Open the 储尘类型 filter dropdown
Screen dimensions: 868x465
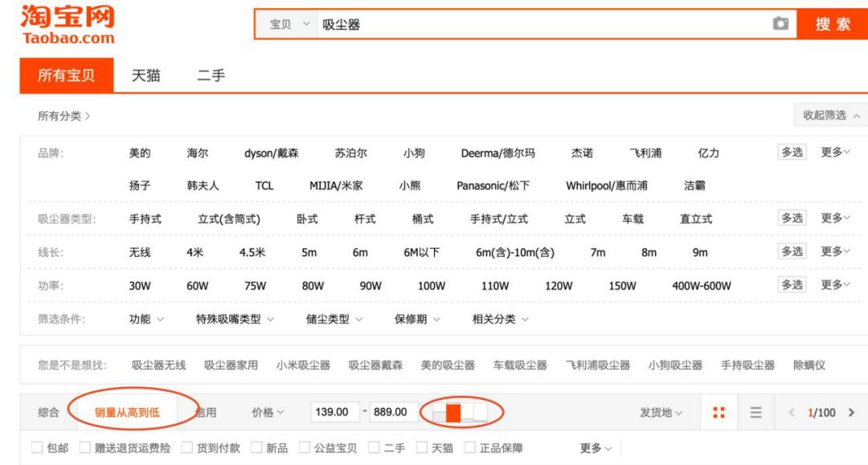(x=334, y=319)
